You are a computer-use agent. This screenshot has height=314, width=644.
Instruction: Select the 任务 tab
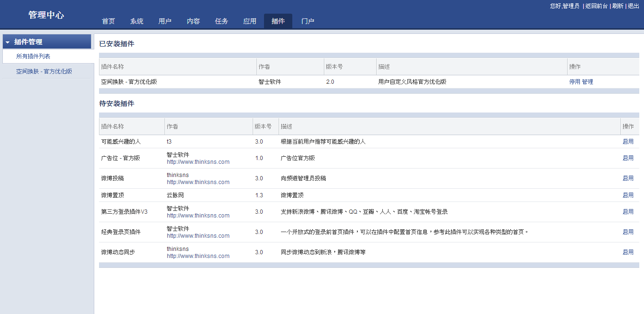[x=222, y=21]
